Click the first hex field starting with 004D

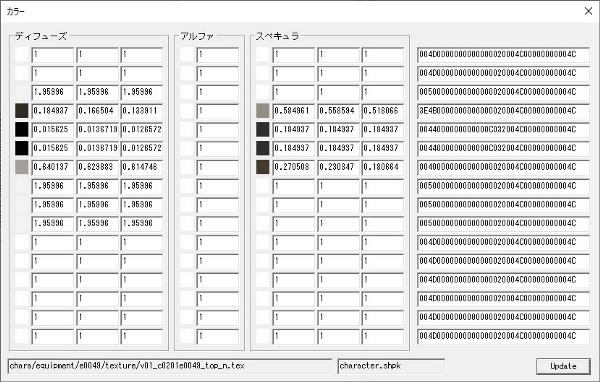(x=504, y=55)
